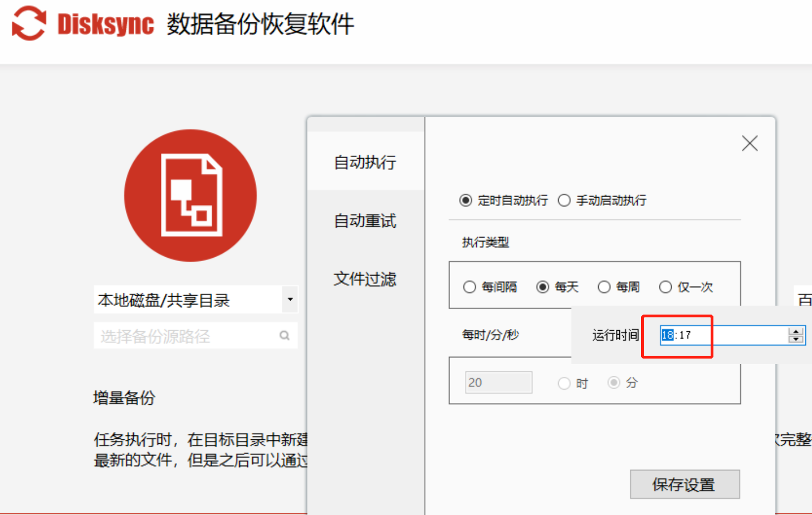The width and height of the screenshot is (812, 515).
Task: Choose 仅一次 execution type
Action: coord(666,287)
